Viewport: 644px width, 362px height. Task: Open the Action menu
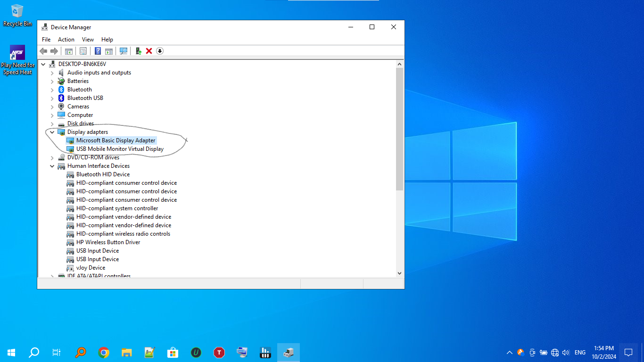click(x=66, y=39)
